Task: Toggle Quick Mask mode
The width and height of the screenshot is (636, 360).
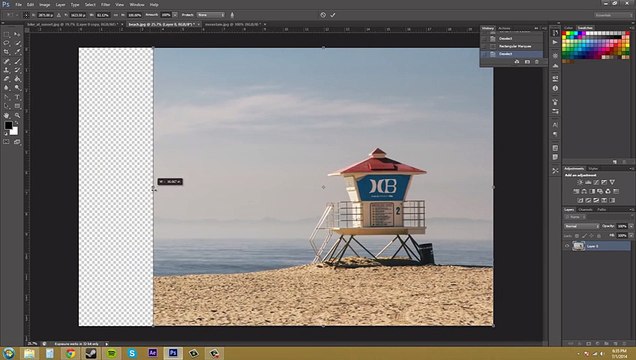Action: click(x=6, y=141)
